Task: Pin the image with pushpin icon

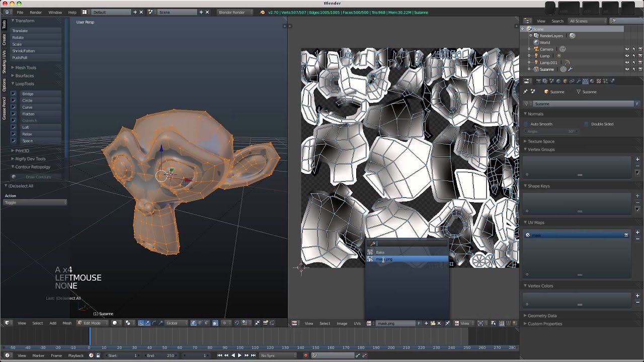Action: tap(448, 323)
